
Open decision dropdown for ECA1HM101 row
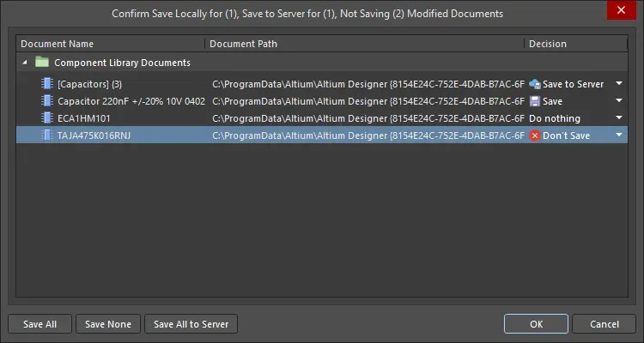tap(619, 118)
